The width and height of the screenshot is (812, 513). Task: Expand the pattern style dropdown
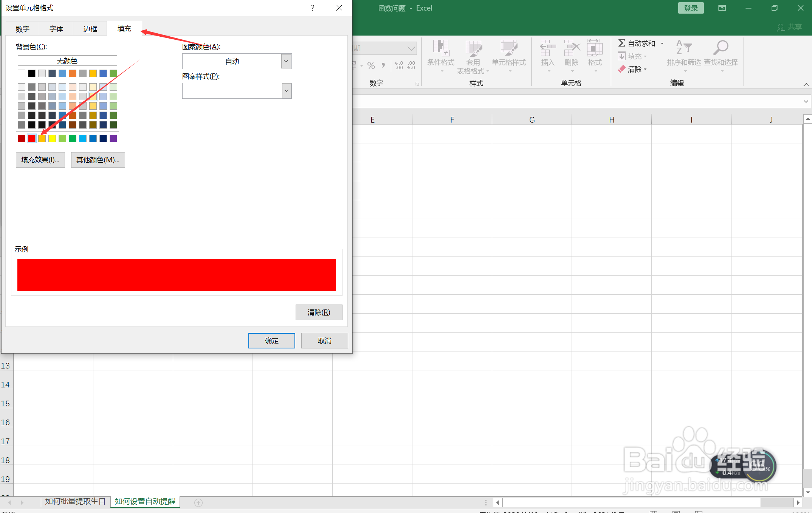pos(286,91)
